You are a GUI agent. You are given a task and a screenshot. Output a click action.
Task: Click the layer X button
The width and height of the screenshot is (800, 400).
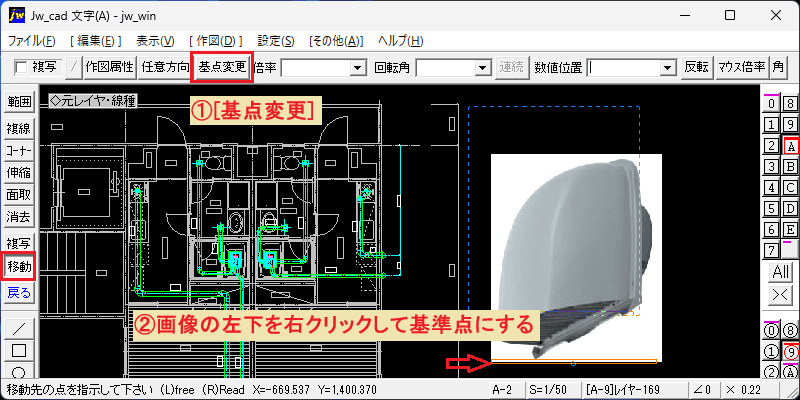(x=781, y=294)
